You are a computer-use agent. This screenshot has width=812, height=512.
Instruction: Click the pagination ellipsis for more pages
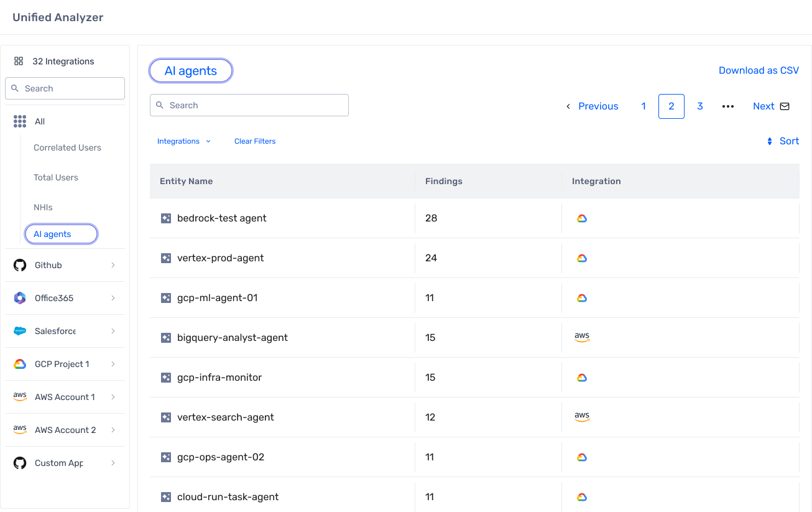pyautogui.click(x=728, y=106)
